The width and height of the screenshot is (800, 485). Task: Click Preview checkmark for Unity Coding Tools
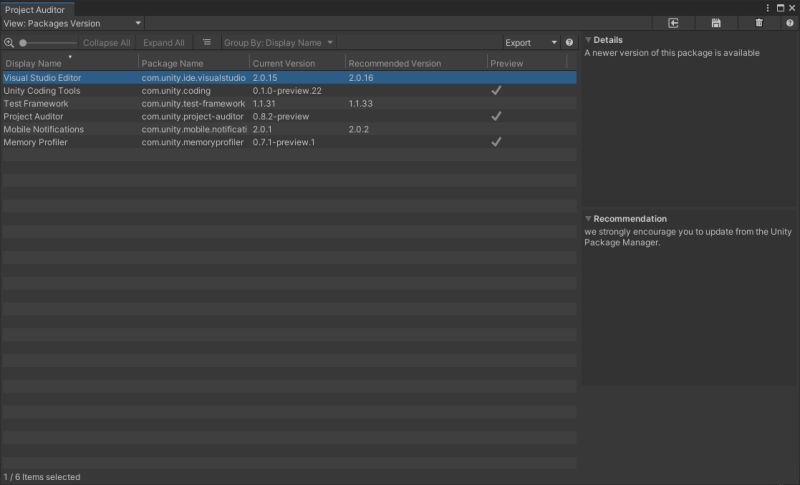pyautogui.click(x=496, y=90)
